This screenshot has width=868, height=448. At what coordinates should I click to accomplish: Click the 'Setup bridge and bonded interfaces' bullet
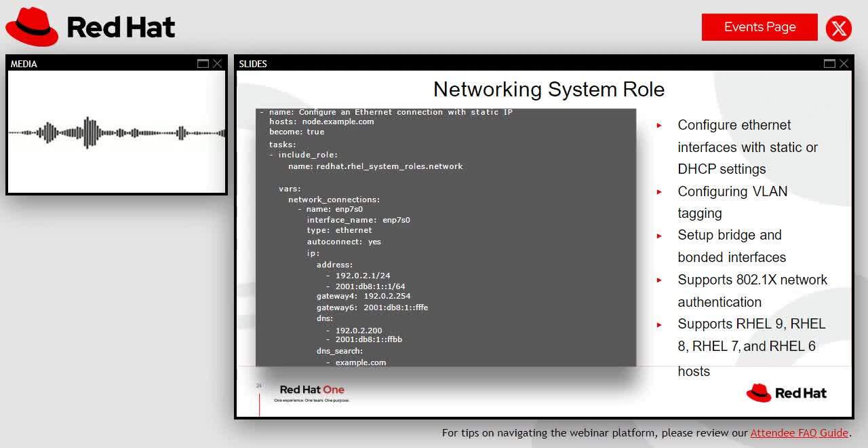pos(732,246)
